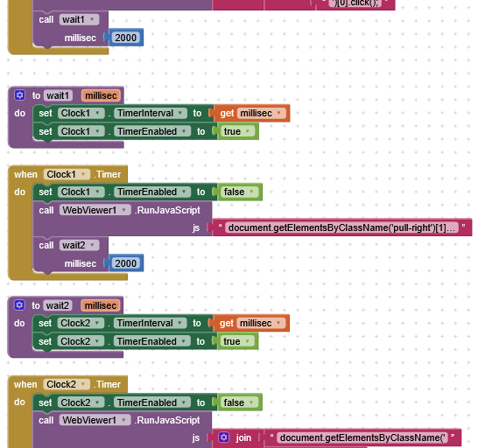Click the document.getElementsByClassName string in join
The width and height of the screenshot is (478, 448).
pyautogui.click(x=362, y=437)
